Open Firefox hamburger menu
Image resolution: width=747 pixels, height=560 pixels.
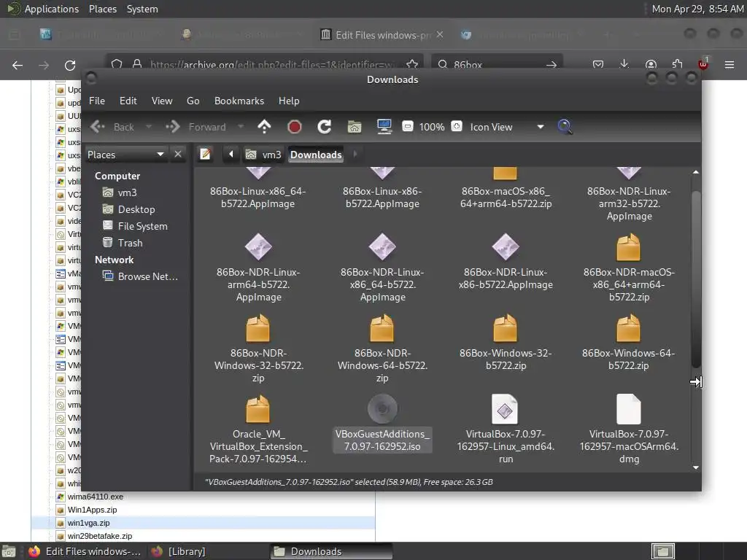point(729,64)
